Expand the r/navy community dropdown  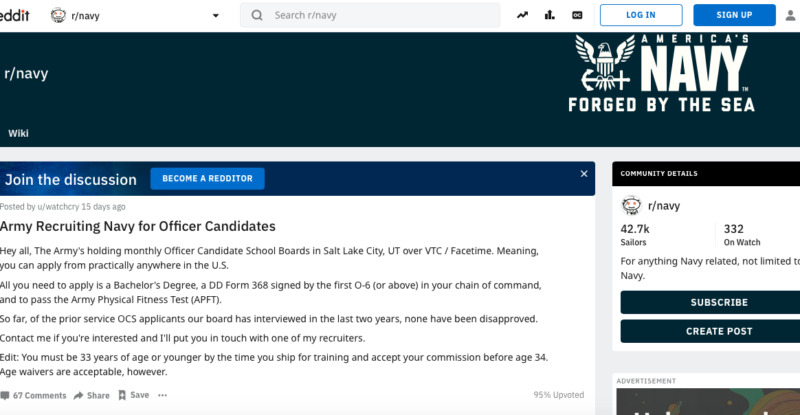coord(215,16)
